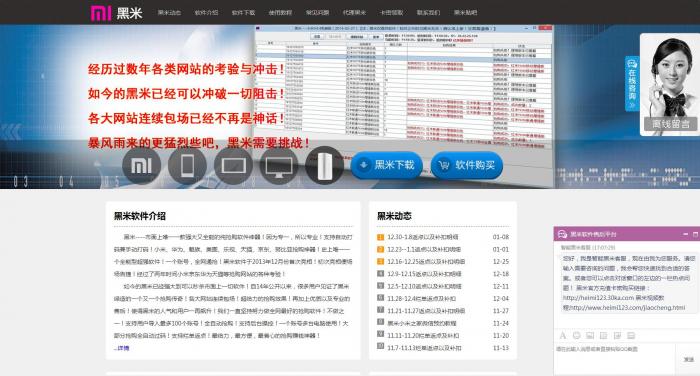The image size is (700, 376).
Task: Click the send button in chat widget
Action: point(688,359)
